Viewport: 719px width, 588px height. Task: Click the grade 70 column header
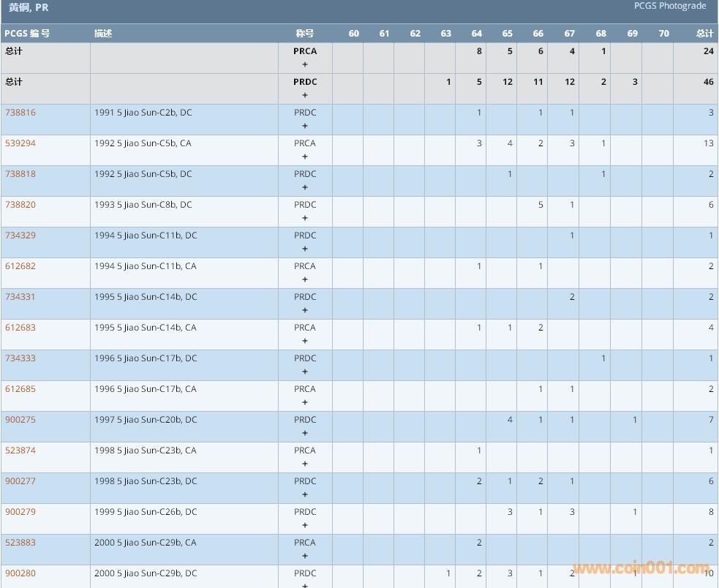click(663, 34)
